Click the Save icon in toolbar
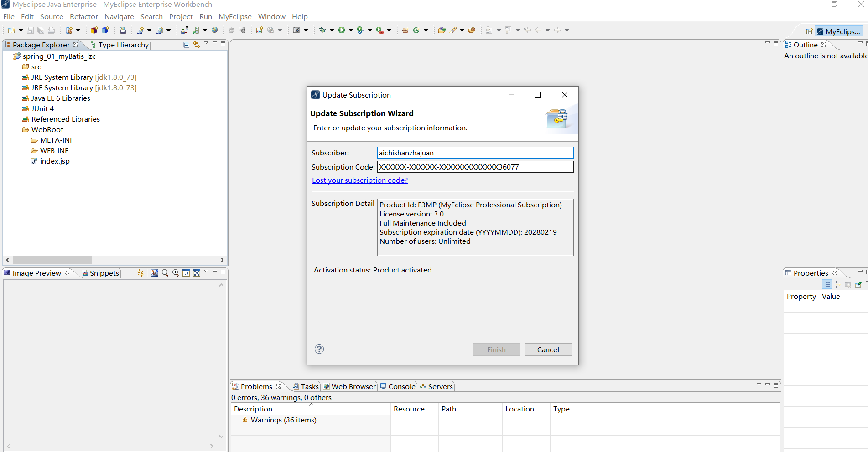The height and width of the screenshot is (452, 868). pos(30,30)
